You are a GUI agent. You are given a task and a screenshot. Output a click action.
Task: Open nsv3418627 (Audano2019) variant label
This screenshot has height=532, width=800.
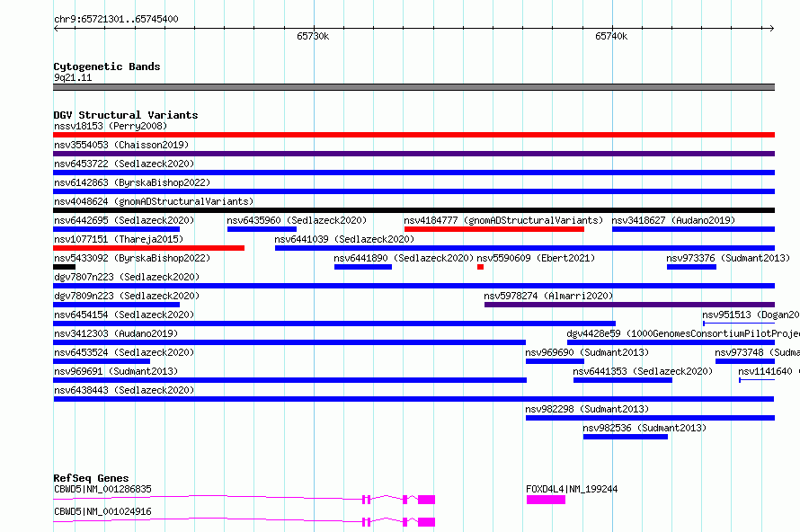tap(673, 220)
